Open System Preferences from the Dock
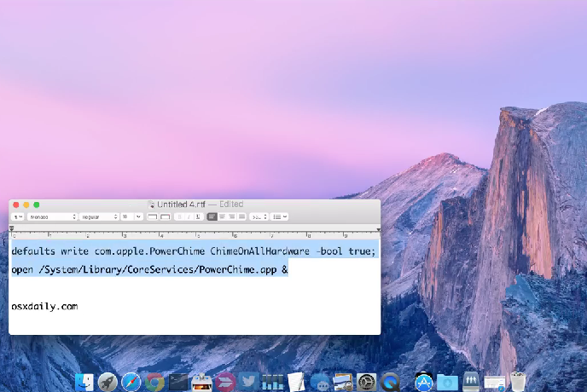587x392 pixels. (x=367, y=383)
